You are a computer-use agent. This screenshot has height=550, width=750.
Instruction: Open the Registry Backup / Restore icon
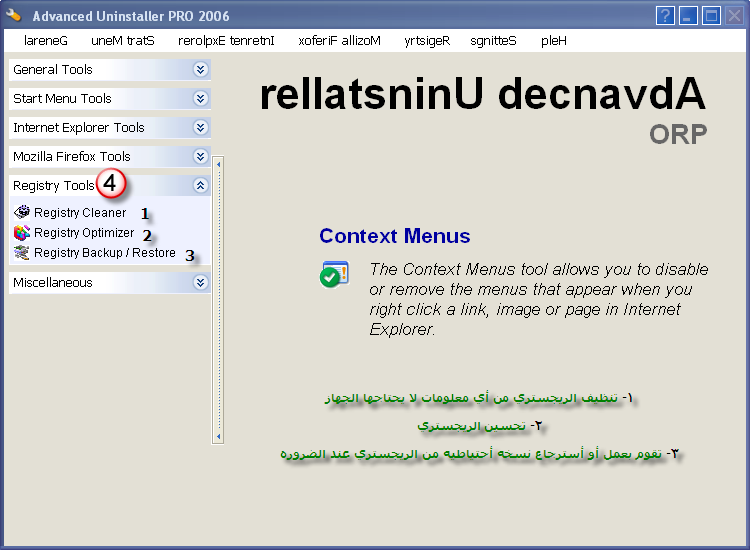22,253
